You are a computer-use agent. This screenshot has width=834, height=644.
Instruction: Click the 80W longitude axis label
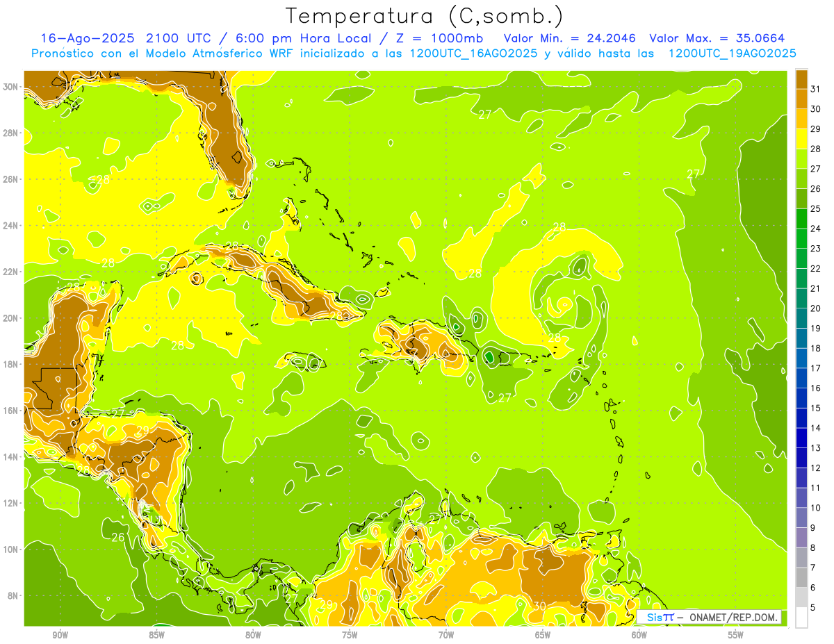pyautogui.click(x=253, y=634)
